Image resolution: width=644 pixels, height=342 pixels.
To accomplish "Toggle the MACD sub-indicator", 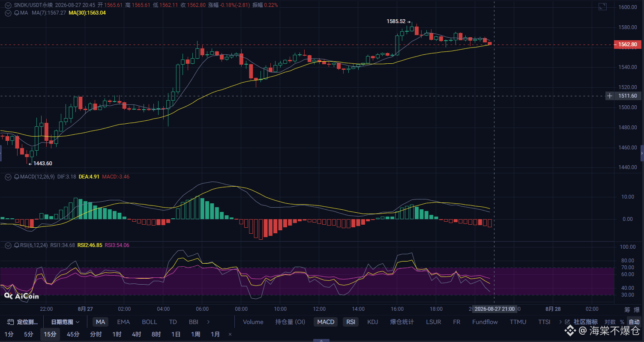I will point(325,322).
